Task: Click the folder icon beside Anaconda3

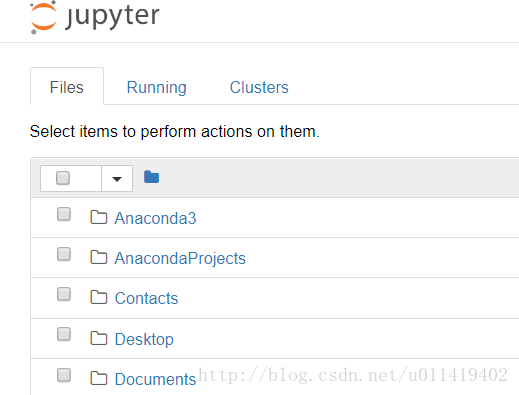Action: (99, 217)
